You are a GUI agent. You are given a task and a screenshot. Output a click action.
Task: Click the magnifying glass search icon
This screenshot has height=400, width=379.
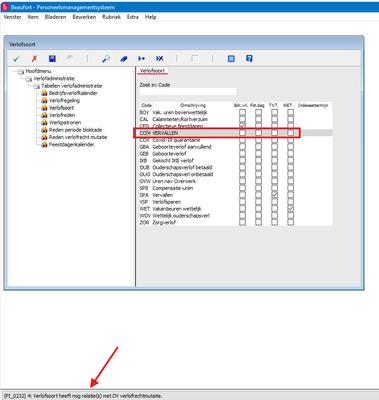click(106, 59)
